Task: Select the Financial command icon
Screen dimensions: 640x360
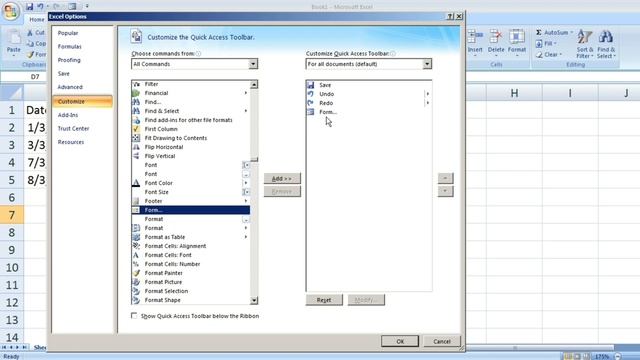Action: (136, 93)
